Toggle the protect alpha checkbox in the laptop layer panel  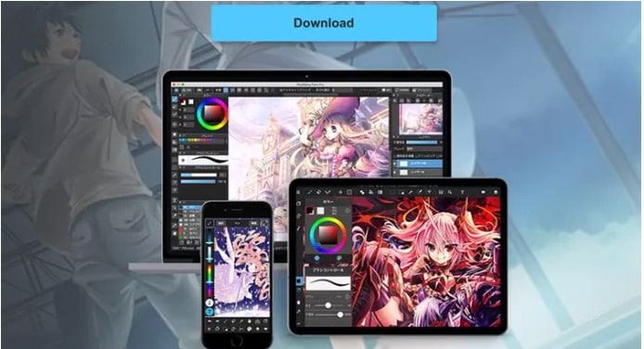click(x=395, y=156)
